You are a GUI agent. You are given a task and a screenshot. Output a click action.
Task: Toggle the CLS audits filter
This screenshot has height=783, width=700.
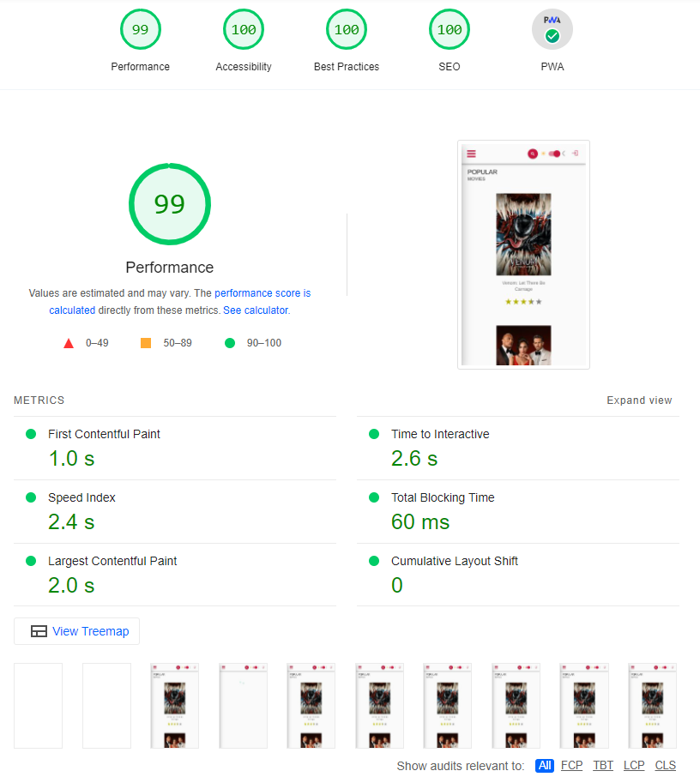pos(665,765)
